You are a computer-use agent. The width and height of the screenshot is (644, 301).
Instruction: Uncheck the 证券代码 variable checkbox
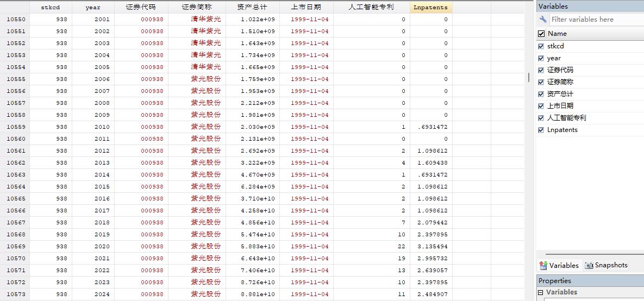[541, 70]
